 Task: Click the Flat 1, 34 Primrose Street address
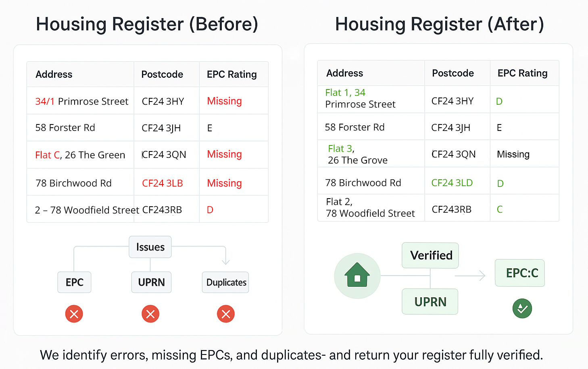(360, 99)
